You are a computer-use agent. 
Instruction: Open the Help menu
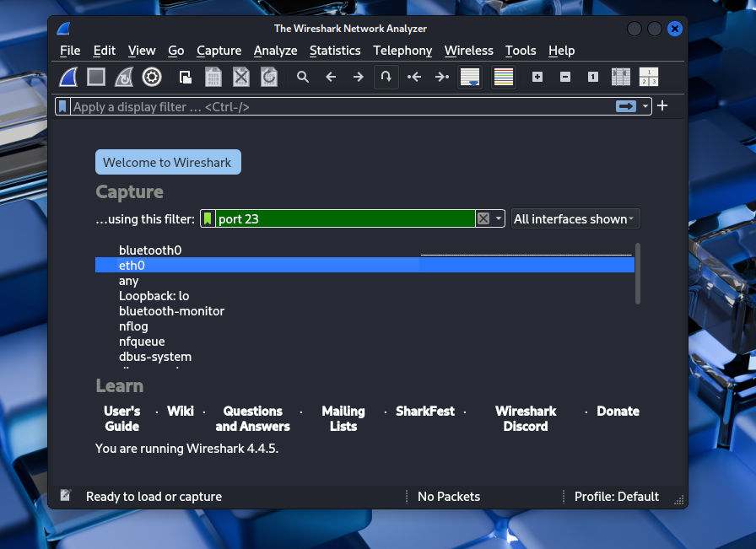(562, 51)
